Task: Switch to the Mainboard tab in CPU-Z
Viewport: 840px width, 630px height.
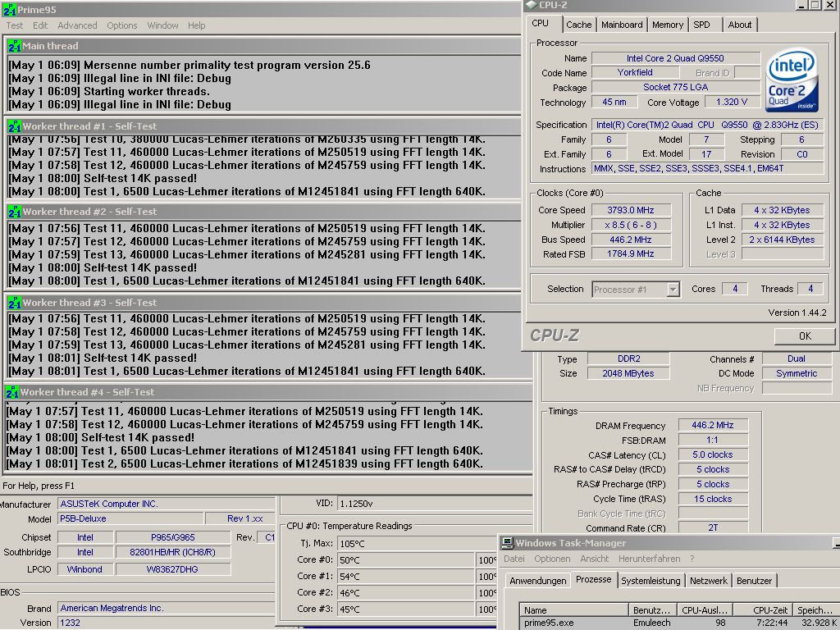Action: (622, 25)
